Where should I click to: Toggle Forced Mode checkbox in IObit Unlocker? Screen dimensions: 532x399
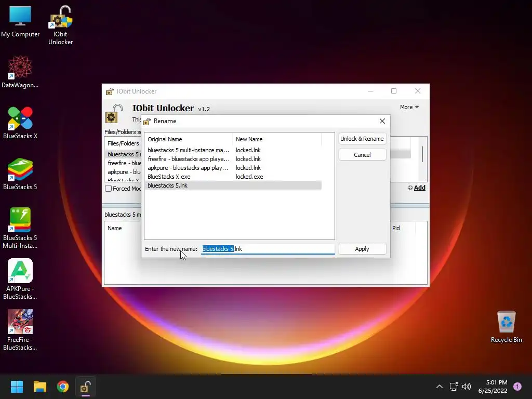click(x=108, y=188)
